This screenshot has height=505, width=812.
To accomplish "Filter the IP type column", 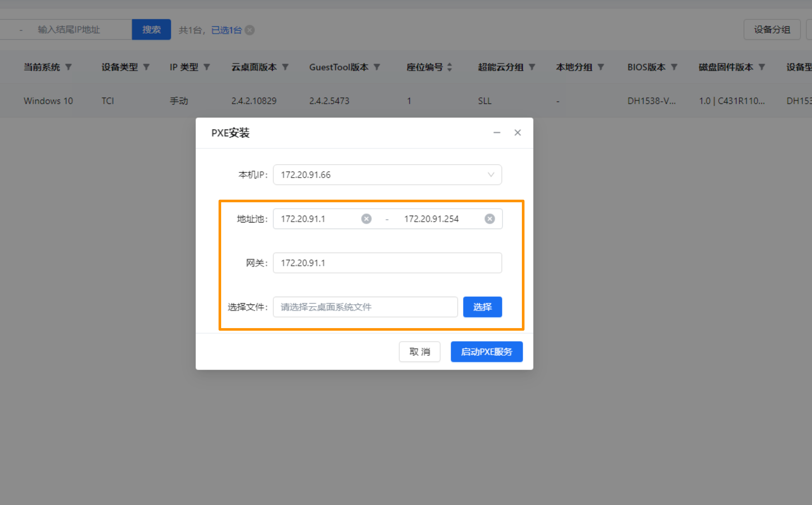I will coord(207,67).
